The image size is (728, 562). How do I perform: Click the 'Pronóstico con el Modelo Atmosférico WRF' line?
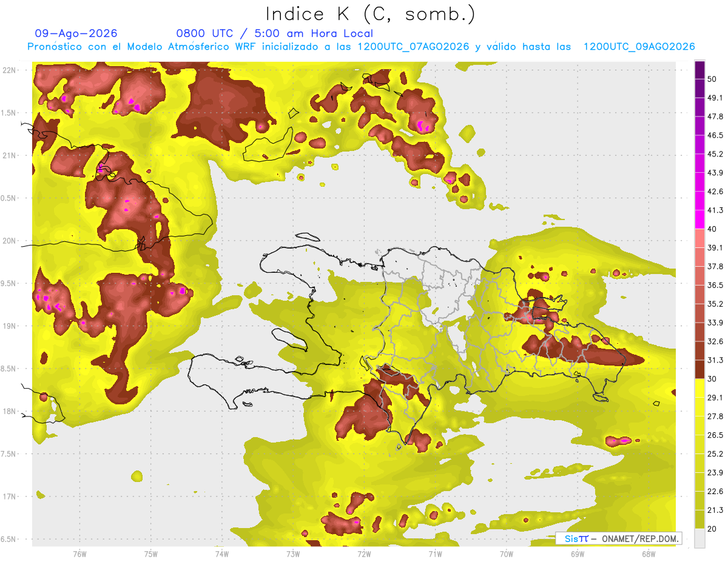[361, 47]
